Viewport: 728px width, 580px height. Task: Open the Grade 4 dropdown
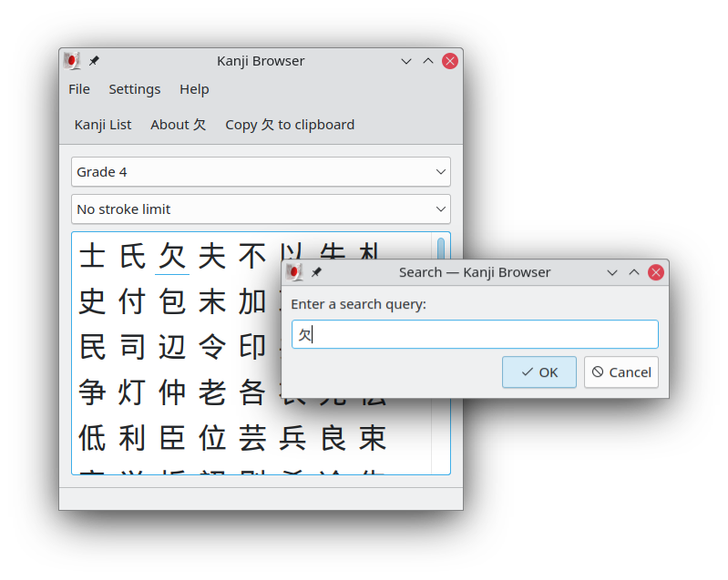click(261, 172)
